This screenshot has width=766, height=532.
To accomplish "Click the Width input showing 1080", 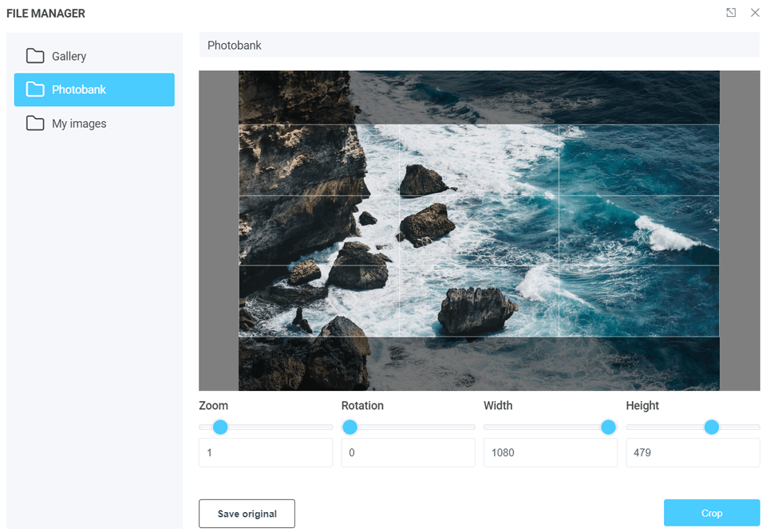I will point(550,452).
